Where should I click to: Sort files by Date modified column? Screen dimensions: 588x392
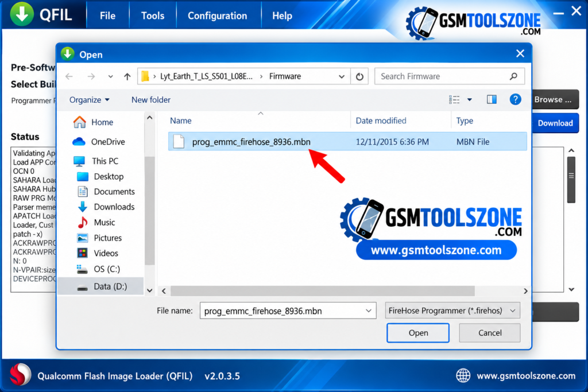click(x=381, y=121)
